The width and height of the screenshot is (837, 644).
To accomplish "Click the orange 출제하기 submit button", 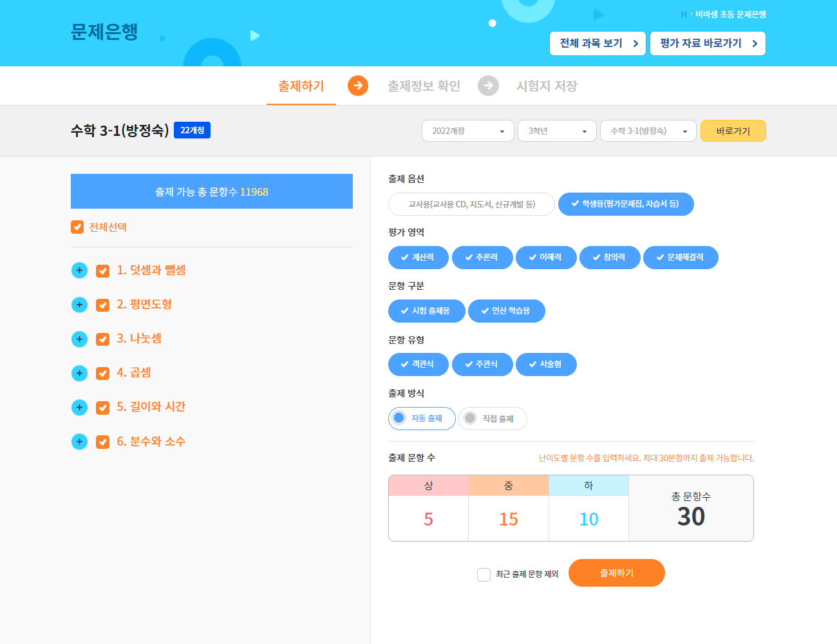I will 616,573.
